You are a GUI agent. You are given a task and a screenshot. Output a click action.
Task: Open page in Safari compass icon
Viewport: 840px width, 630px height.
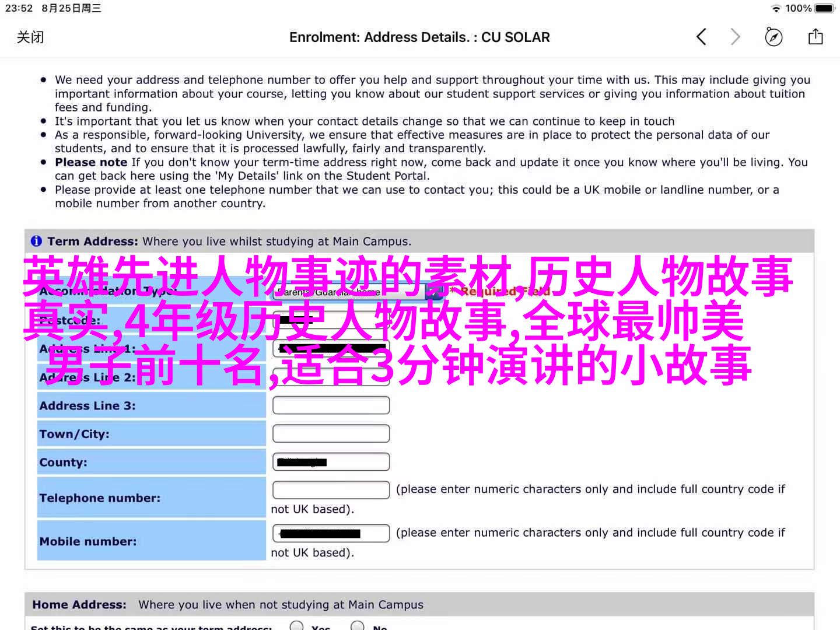tap(773, 37)
